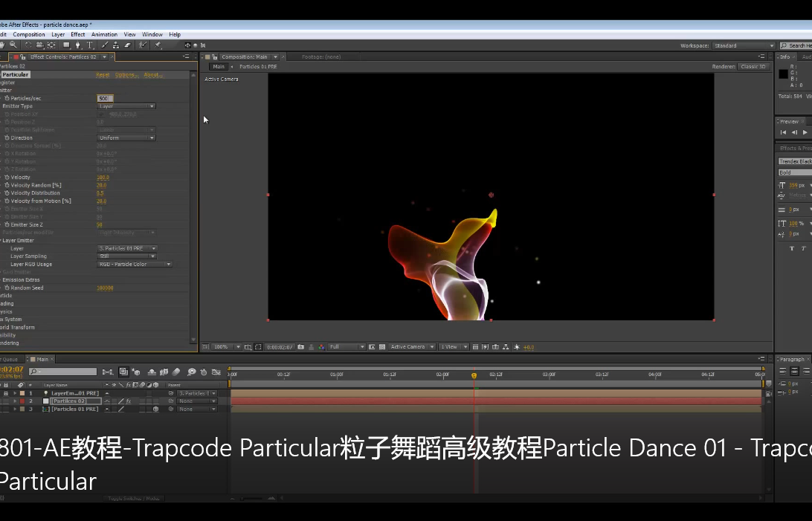Select the Zoom tool in toolbar

click(13, 45)
